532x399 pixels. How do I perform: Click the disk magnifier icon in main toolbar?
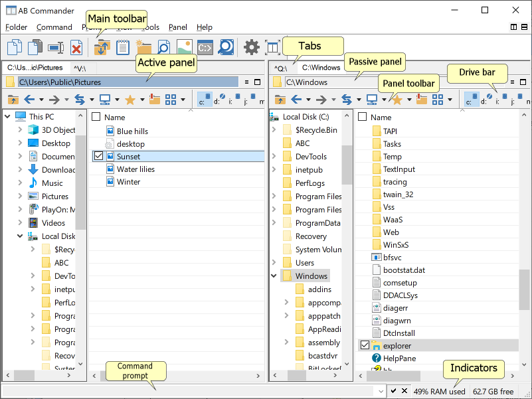[226, 47]
